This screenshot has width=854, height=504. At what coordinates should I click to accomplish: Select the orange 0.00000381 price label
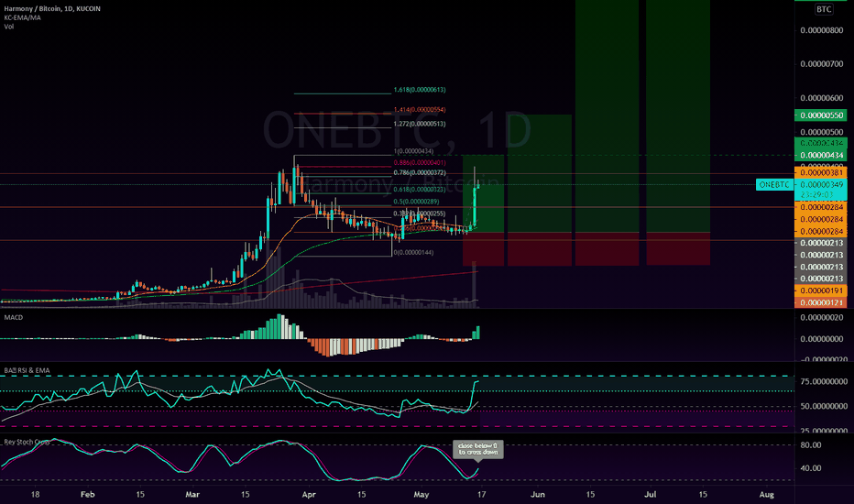pos(821,172)
